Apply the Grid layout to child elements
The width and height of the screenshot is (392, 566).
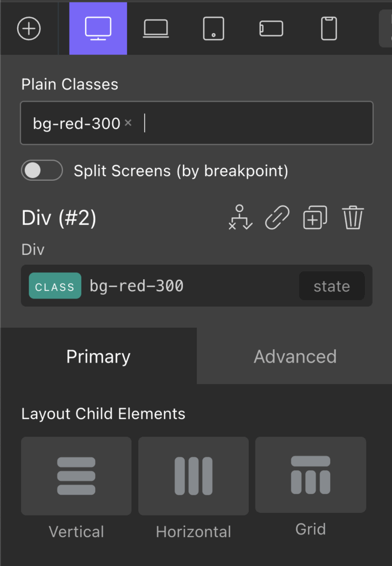click(310, 475)
